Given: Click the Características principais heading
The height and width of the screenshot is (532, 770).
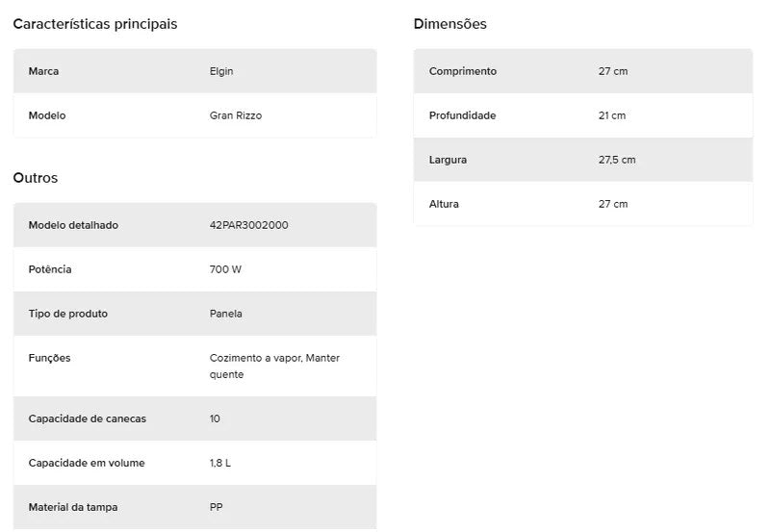Looking at the screenshot, I should point(94,24).
